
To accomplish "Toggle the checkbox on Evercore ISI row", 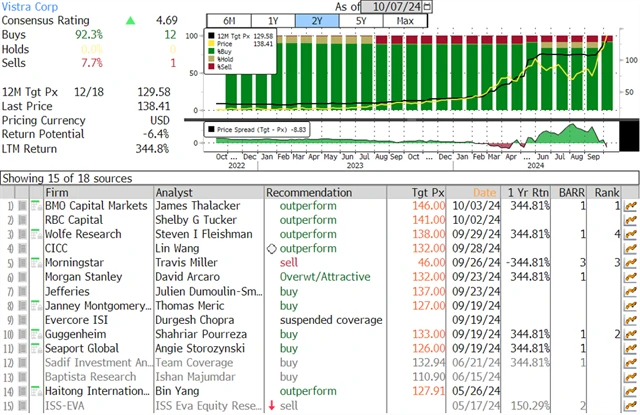I will tap(24, 320).
